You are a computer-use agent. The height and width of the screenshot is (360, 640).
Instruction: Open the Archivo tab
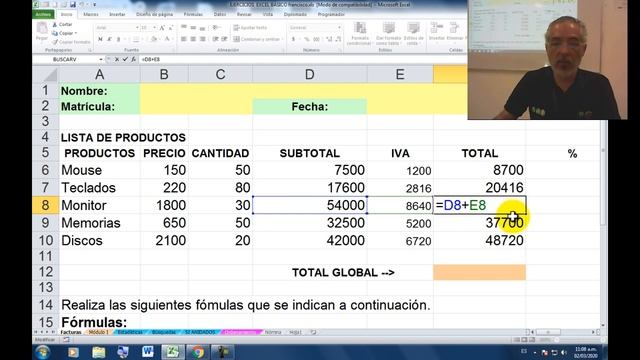click(x=43, y=14)
